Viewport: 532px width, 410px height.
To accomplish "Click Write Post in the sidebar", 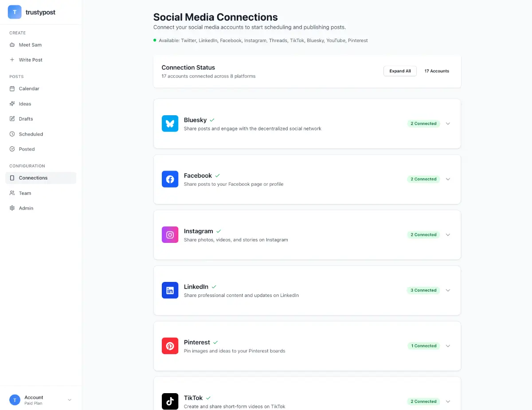I will click(x=31, y=60).
